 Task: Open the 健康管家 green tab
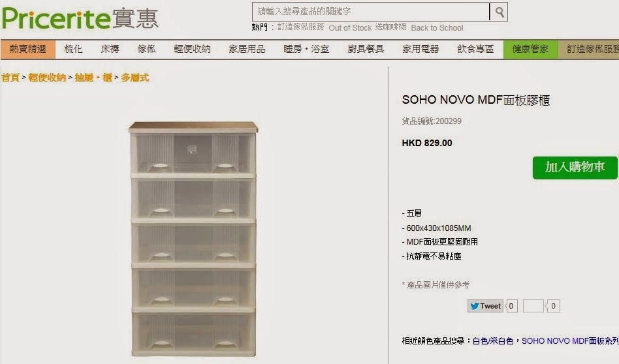(531, 50)
